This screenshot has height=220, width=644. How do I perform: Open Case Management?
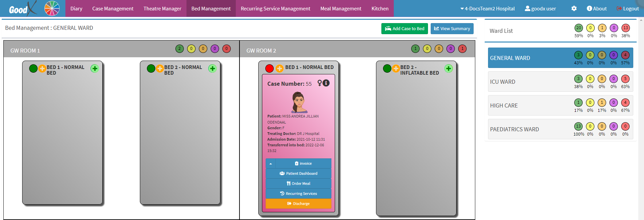click(x=113, y=8)
